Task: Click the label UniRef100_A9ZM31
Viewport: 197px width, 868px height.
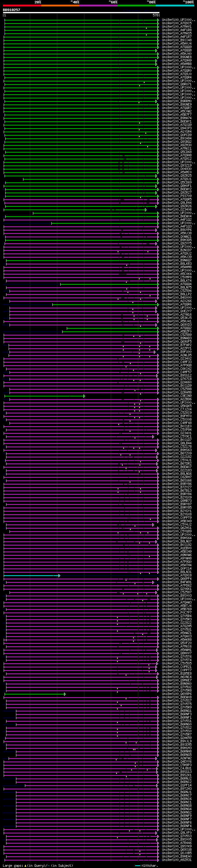Action: tap(177, 860)
